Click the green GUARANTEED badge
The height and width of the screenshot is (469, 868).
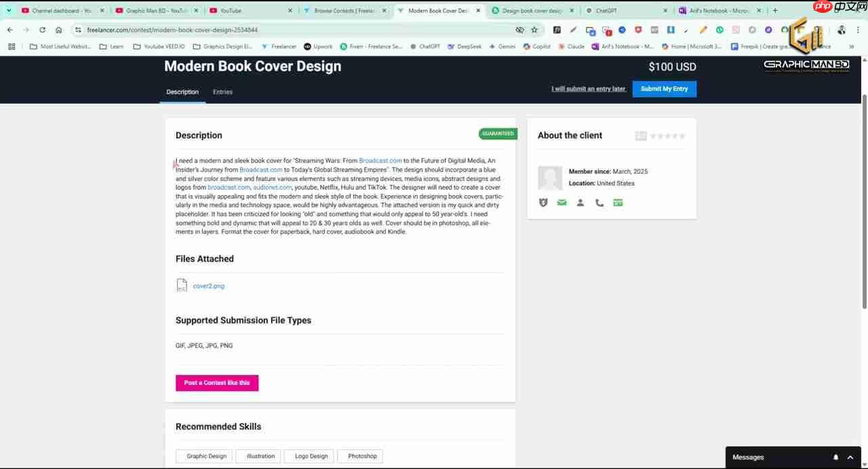tap(498, 134)
